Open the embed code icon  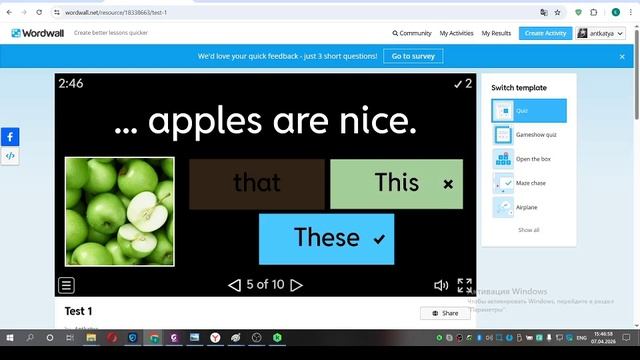(x=10, y=156)
